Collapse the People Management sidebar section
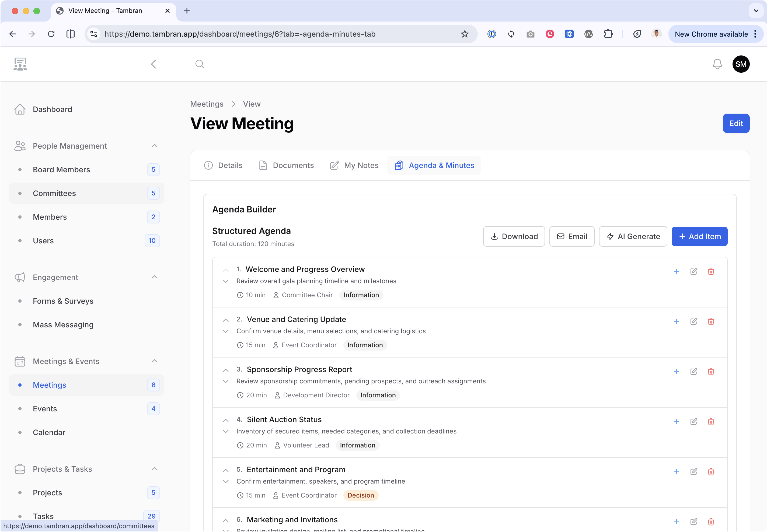 (154, 146)
